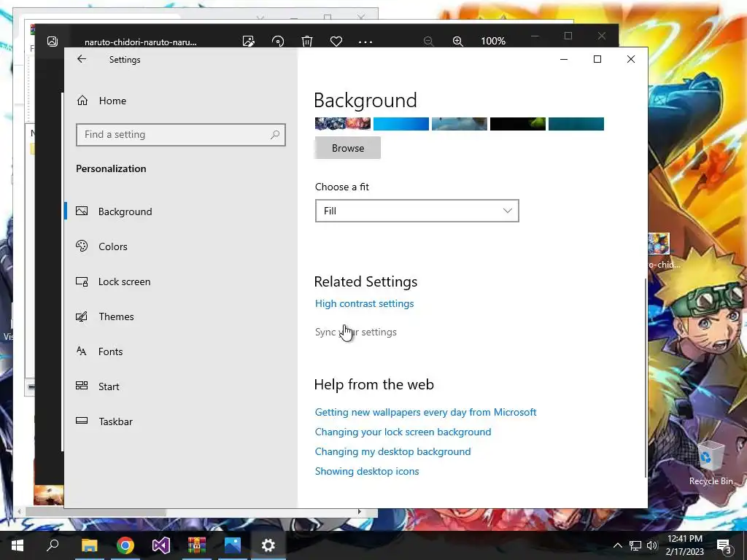
Task: Open Showing desktop icons link
Action: click(x=367, y=472)
